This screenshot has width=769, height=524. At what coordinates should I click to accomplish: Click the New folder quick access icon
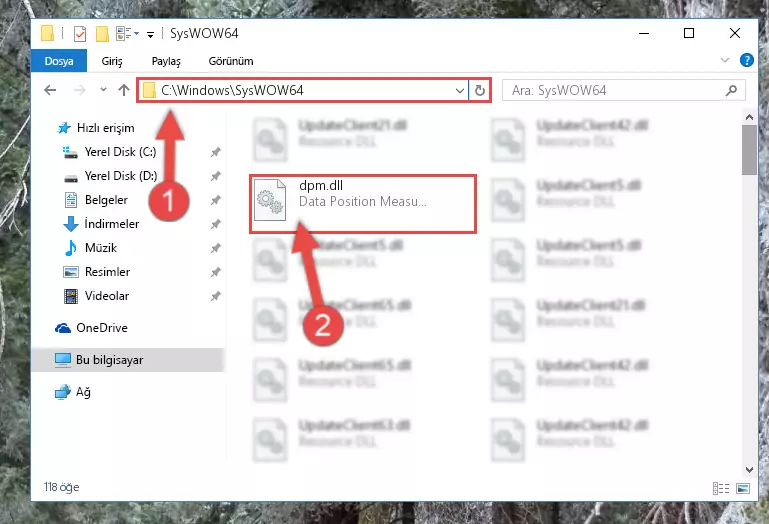[x=102, y=33]
